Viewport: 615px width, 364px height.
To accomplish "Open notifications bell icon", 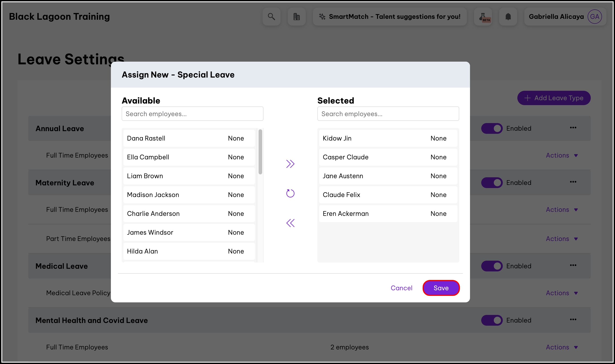I will [508, 16].
